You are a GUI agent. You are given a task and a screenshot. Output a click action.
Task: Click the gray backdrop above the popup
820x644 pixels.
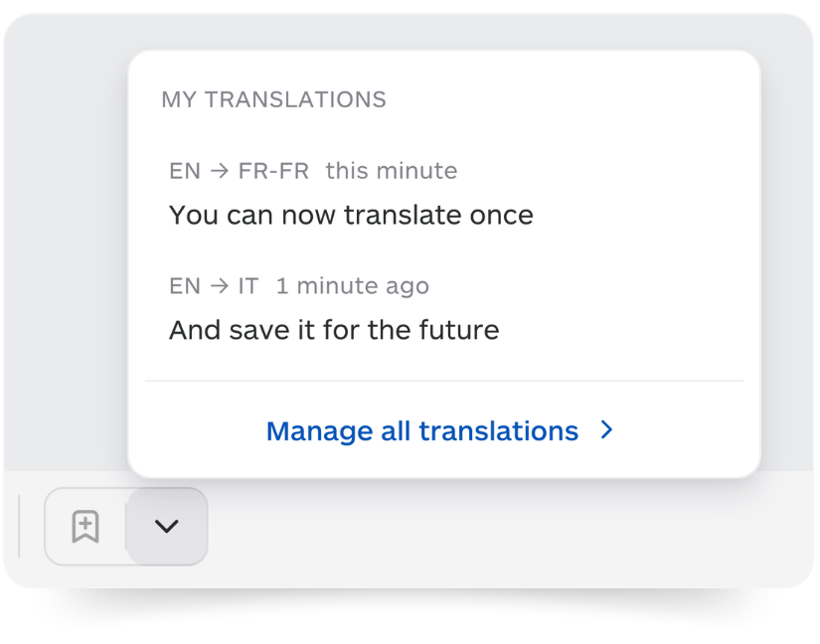point(408,32)
